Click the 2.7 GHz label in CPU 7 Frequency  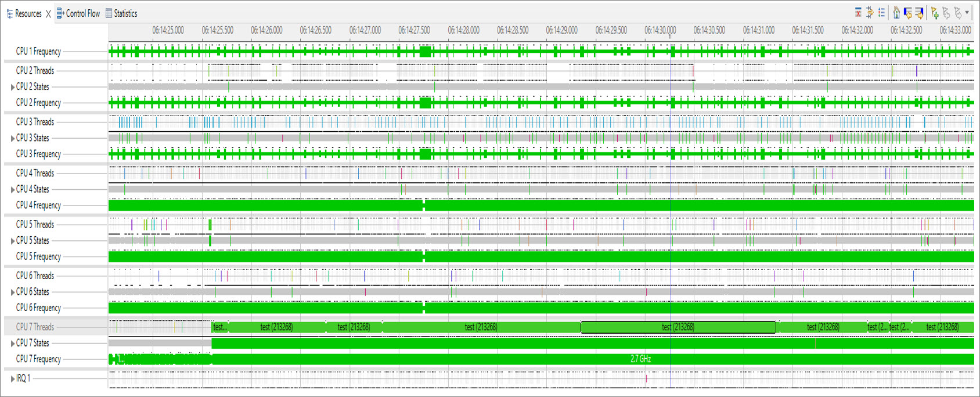click(x=641, y=359)
